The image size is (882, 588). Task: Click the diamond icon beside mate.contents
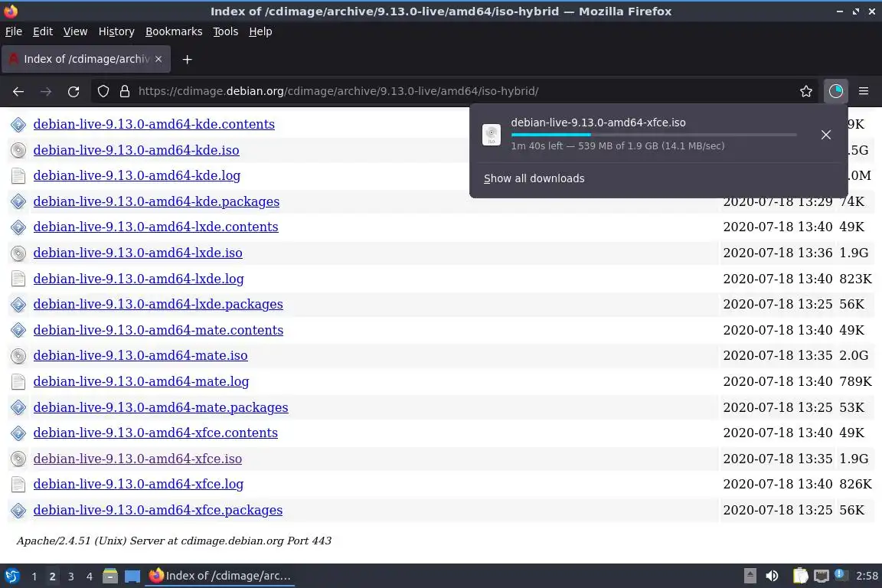tap(18, 330)
